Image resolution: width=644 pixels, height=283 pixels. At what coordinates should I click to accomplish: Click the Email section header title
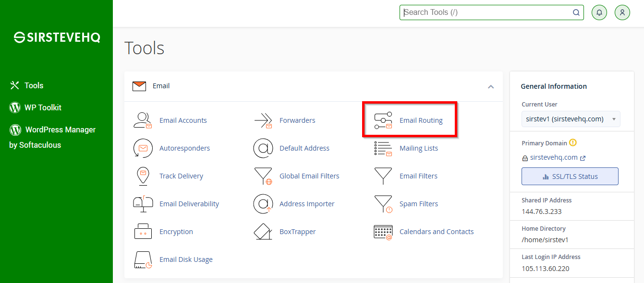click(x=161, y=86)
